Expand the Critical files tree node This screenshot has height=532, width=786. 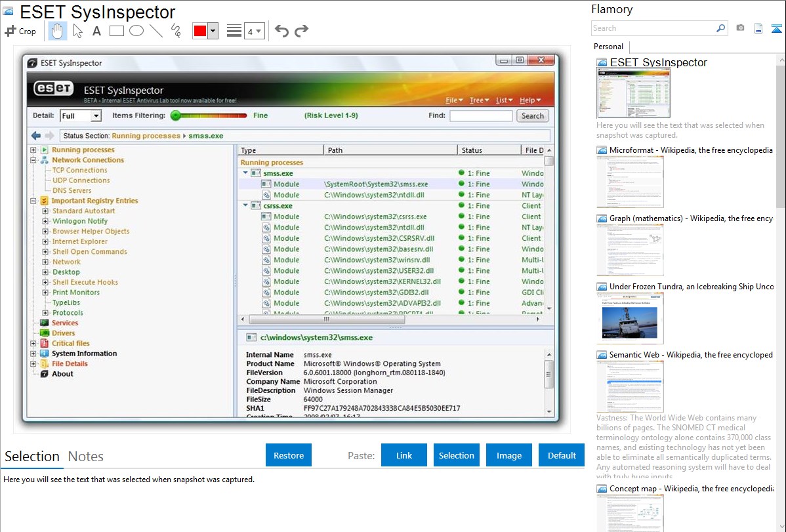[x=33, y=343]
